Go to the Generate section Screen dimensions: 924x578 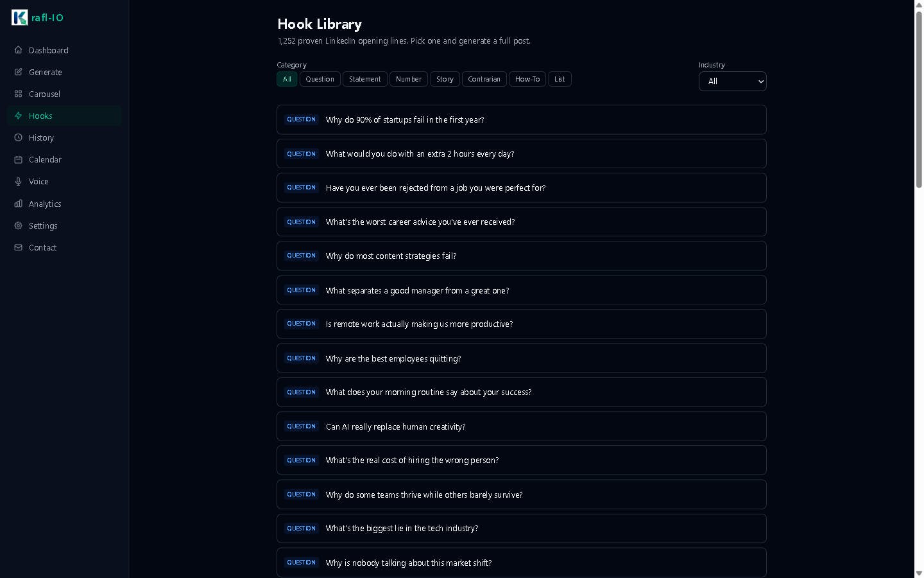click(x=64, y=72)
